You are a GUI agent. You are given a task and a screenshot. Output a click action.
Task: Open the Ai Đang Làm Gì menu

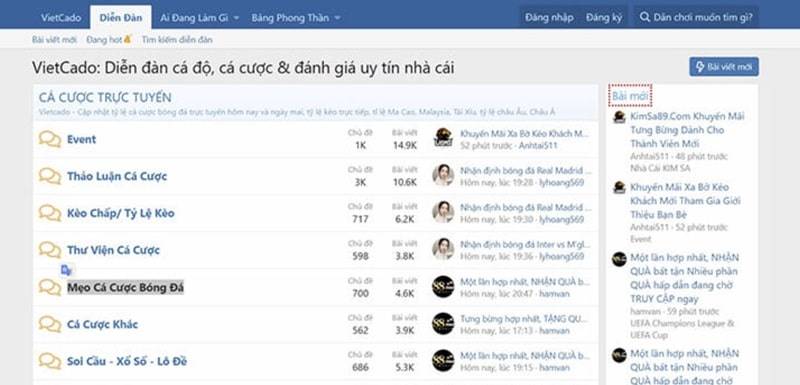(x=194, y=17)
